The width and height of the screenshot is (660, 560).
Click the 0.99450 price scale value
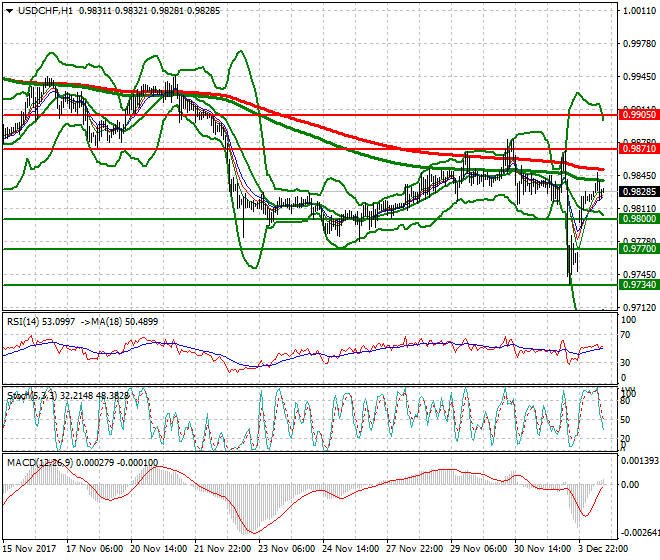[639, 77]
